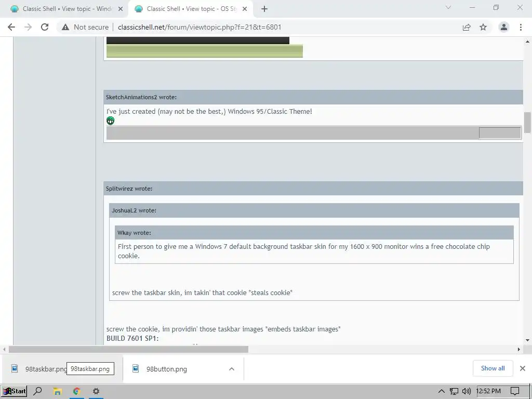Image resolution: width=532 pixels, height=399 pixels.
Task: Open the network tray icon
Action: [x=454, y=391]
